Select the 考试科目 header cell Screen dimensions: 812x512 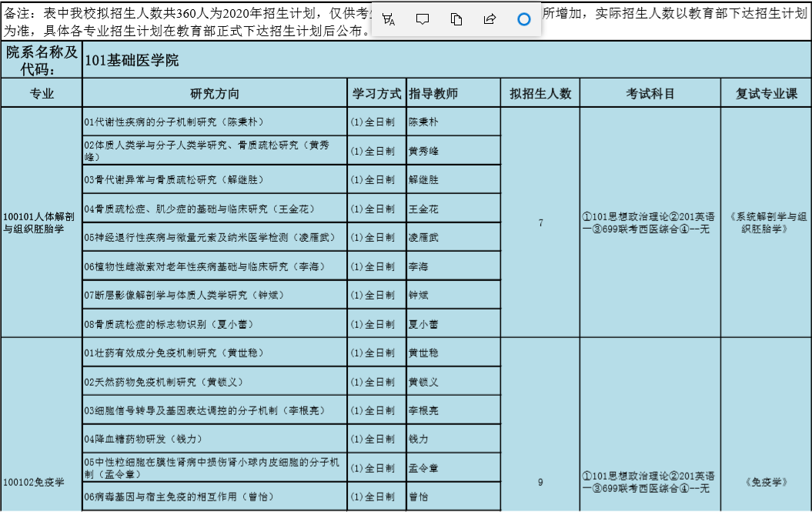pos(650,94)
